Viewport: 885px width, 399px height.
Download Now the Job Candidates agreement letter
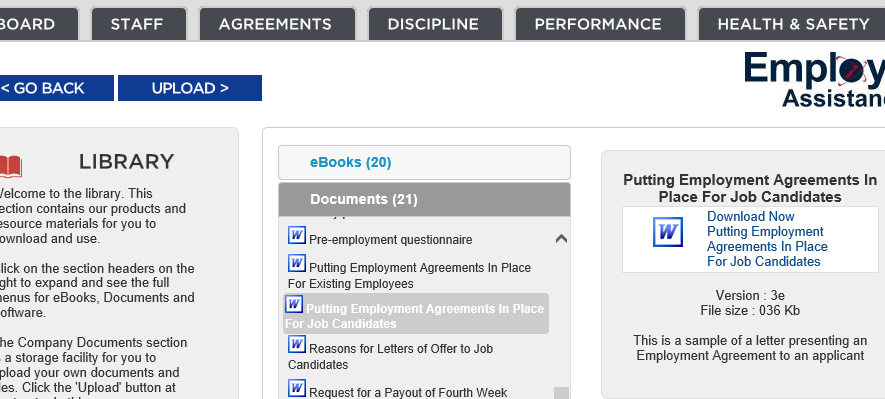[x=751, y=217]
